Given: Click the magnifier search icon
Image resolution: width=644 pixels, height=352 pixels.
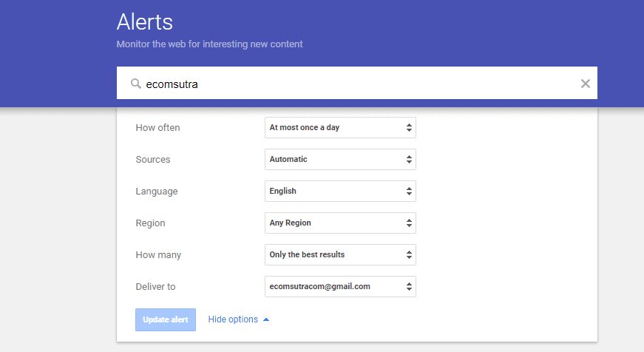Looking at the screenshot, I should (x=136, y=84).
